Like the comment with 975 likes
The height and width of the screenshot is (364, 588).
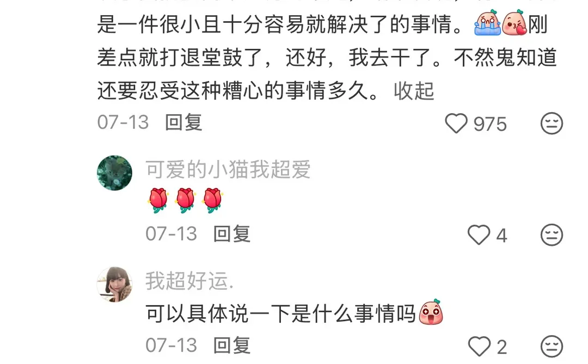(456, 124)
